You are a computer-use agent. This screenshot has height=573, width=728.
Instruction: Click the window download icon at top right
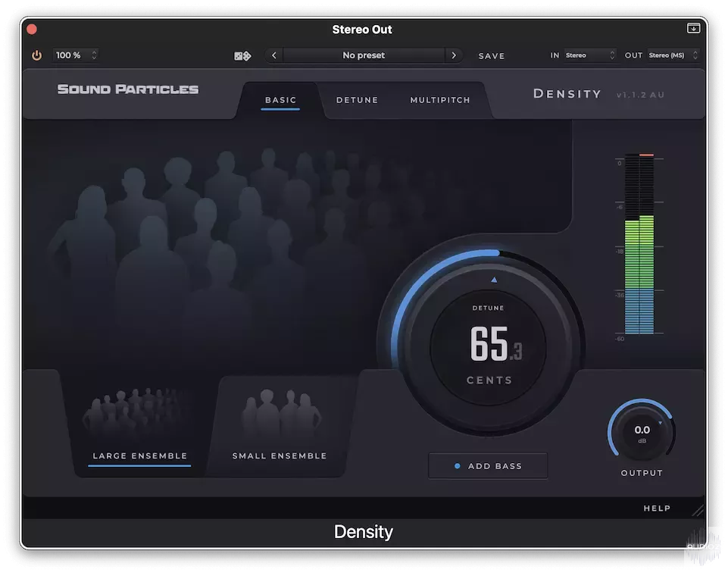click(694, 28)
